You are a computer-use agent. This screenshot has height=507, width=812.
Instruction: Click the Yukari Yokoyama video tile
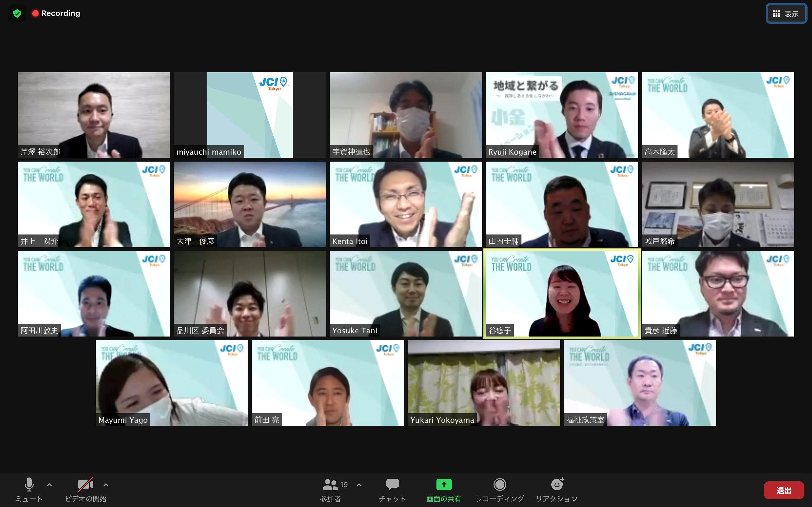tap(483, 383)
